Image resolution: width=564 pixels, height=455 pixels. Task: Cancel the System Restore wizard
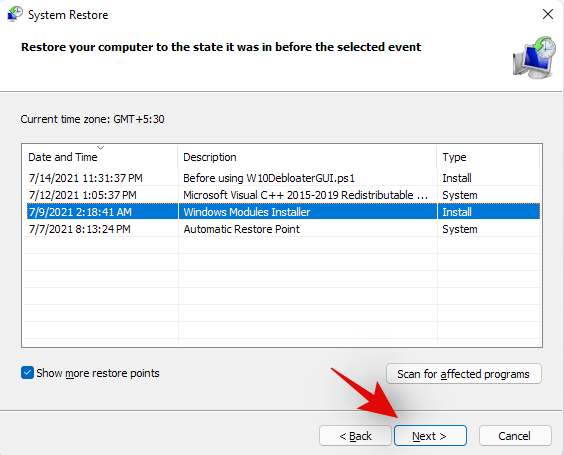pos(515,436)
